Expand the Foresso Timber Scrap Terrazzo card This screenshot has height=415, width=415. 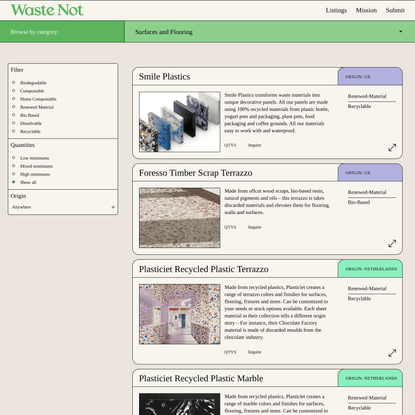click(392, 243)
